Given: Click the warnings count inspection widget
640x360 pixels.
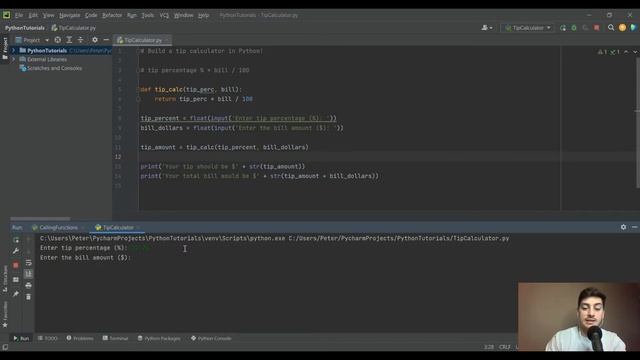Looking at the screenshot, I should (x=608, y=52).
